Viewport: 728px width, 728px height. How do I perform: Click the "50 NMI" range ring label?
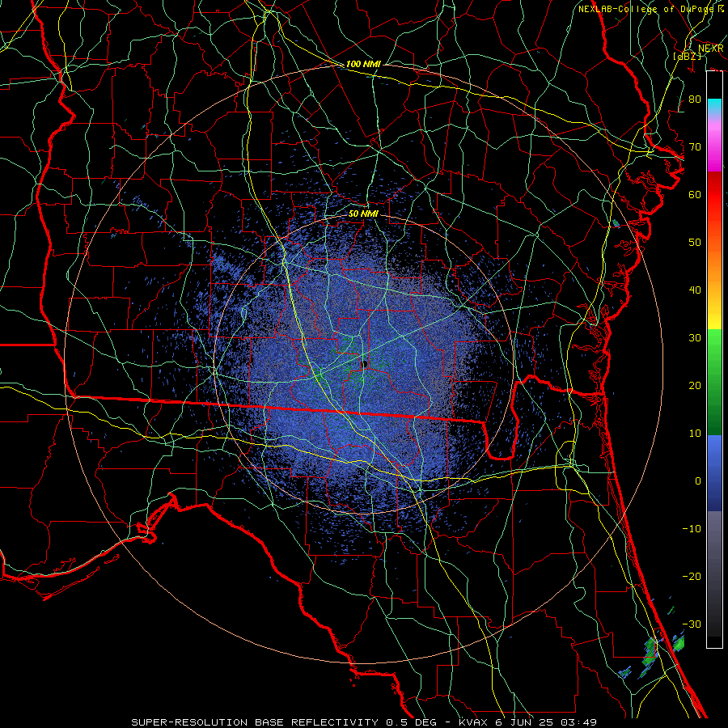click(x=363, y=214)
